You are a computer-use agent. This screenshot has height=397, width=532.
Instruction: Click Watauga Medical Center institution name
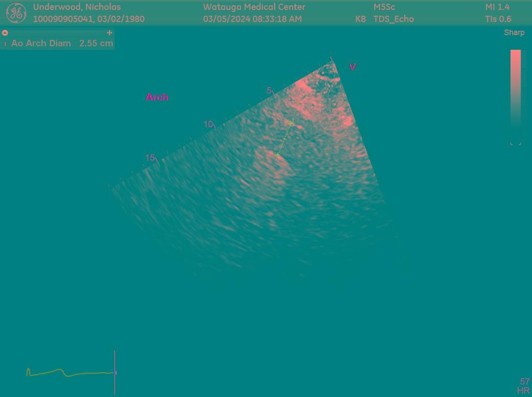click(x=254, y=7)
